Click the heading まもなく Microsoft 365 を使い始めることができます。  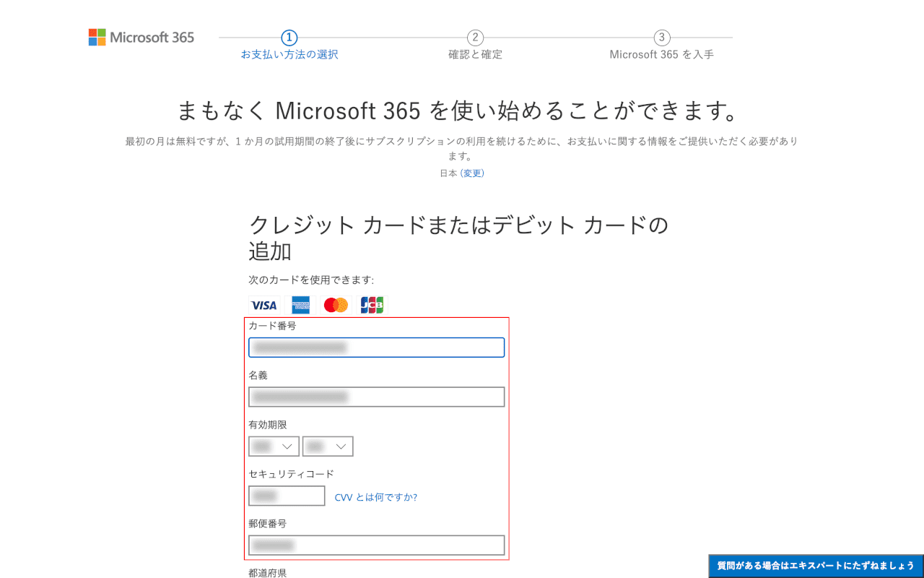tap(462, 111)
